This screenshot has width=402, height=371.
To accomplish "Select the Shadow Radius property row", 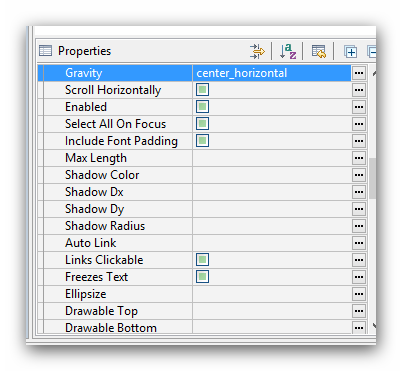I will tap(202, 226).
